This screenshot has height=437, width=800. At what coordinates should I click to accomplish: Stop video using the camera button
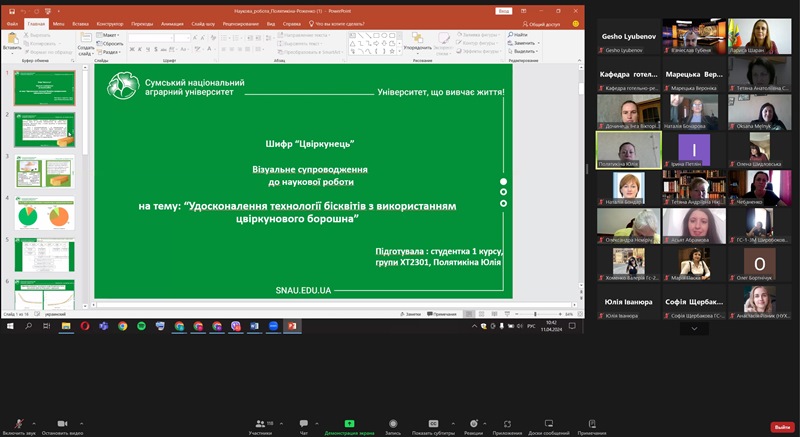click(61, 424)
